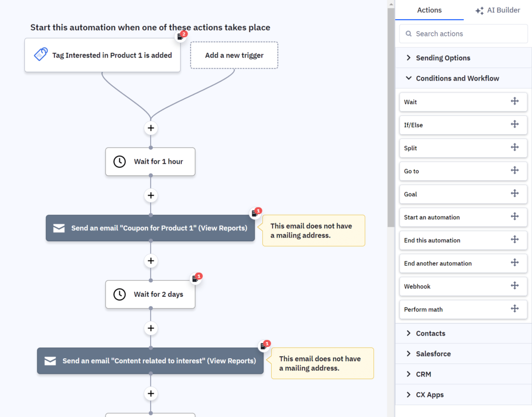The width and height of the screenshot is (532, 417).
Task: Click the drag handle icon for Webhook
Action: click(x=514, y=285)
